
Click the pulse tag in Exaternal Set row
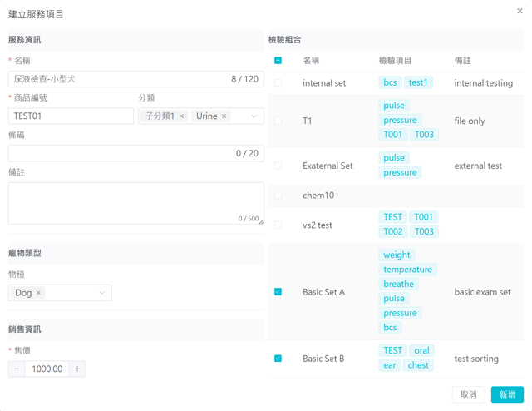click(394, 158)
